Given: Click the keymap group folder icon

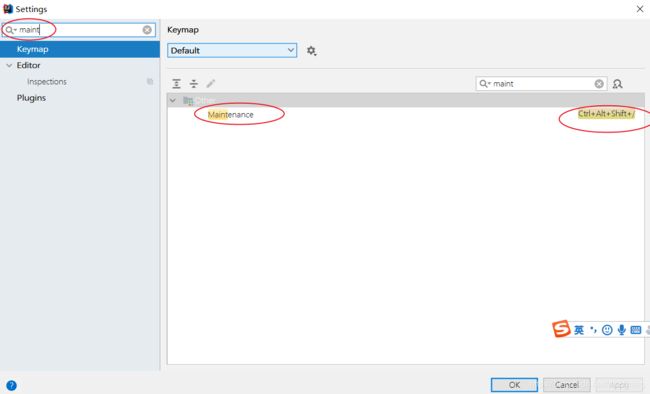Looking at the screenshot, I should (x=188, y=100).
